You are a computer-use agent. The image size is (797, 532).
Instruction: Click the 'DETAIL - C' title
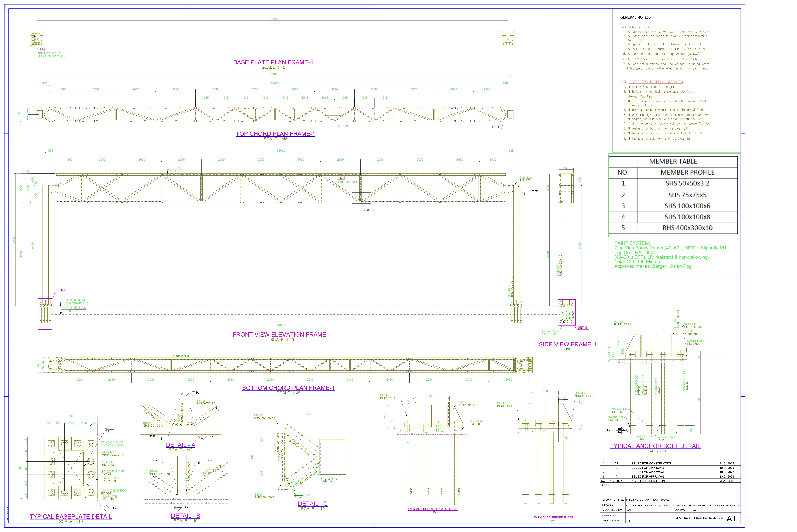point(313,504)
